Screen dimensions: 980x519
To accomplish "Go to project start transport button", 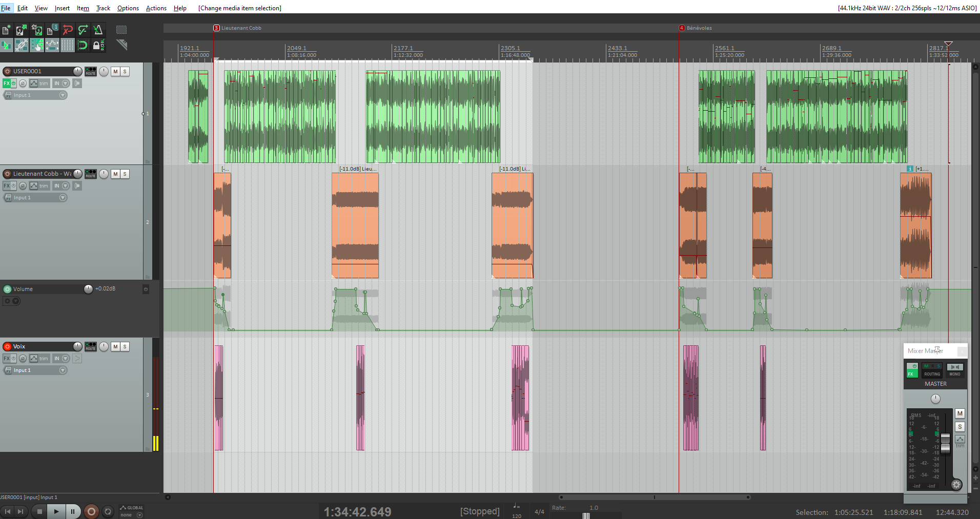I will [x=7, y=511].
